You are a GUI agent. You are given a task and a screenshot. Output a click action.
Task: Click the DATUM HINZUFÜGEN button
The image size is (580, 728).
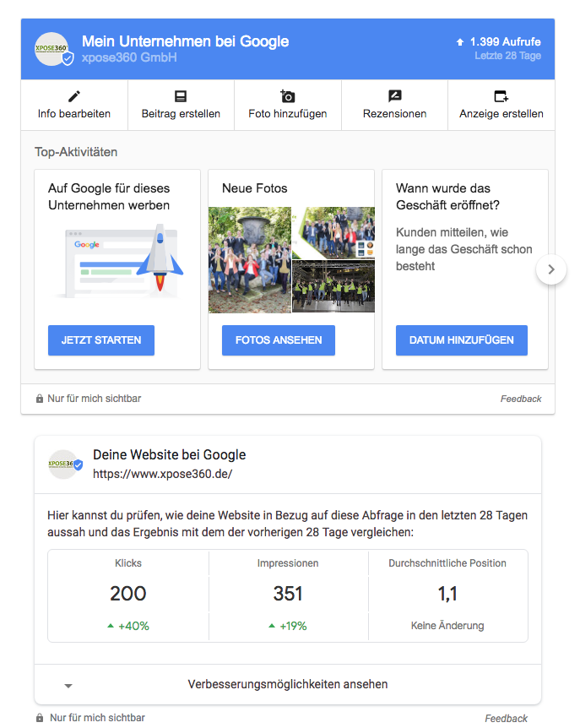pos(462,340)
